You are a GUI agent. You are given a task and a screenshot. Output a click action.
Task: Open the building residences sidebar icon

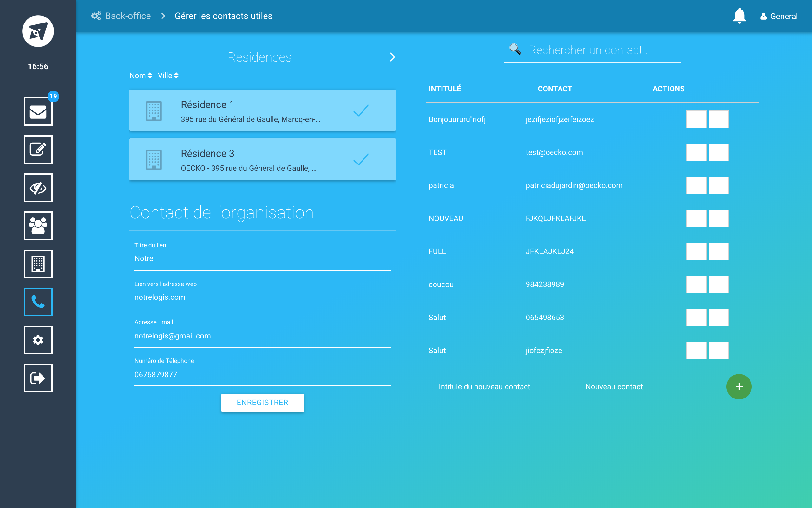click(x=38, y=264)
